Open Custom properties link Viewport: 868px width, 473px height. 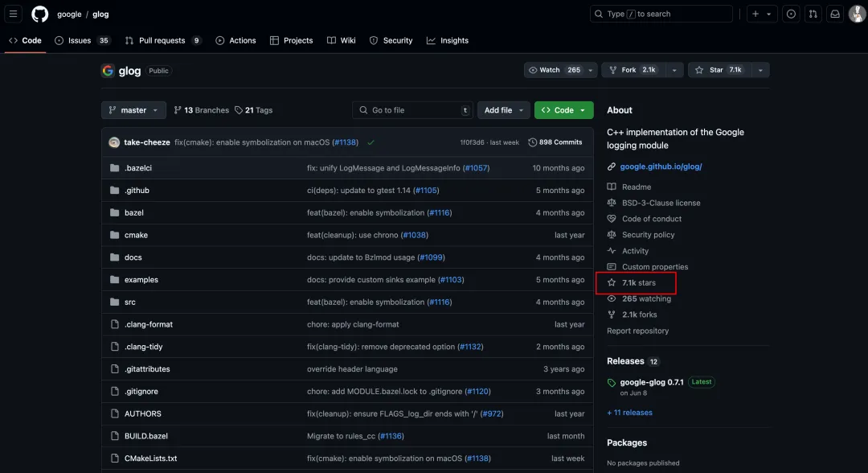(655, 267)
